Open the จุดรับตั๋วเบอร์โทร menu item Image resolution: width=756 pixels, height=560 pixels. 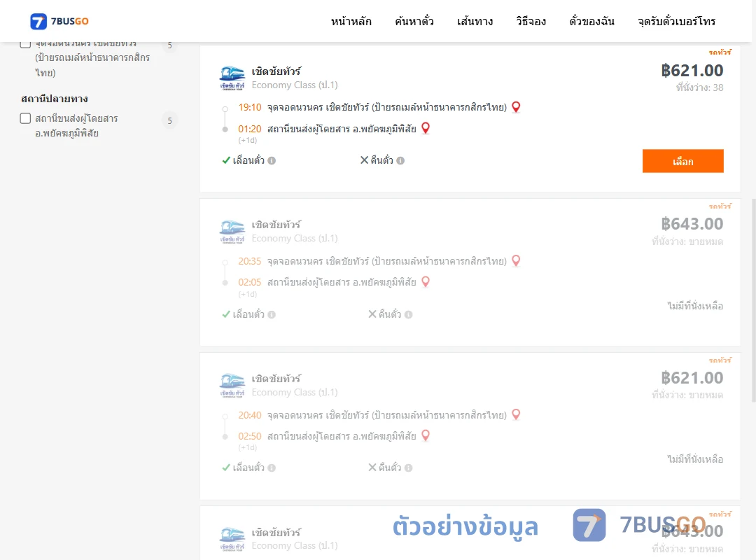click(x=676, y=21)
